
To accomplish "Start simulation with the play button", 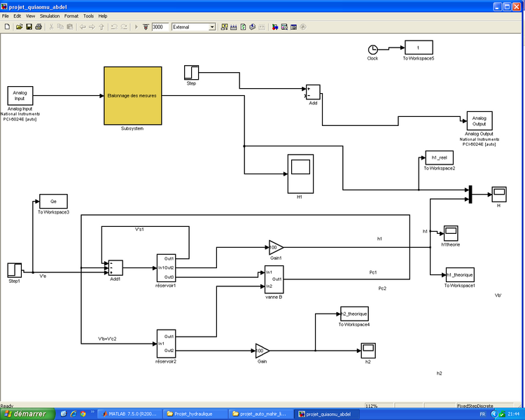I will click(x=135, y=27).
